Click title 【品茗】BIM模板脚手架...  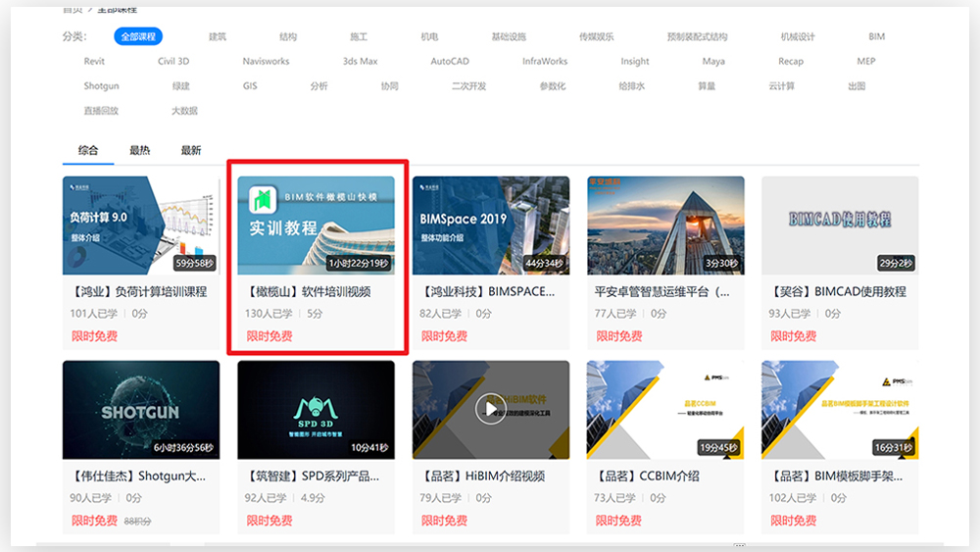[836, 477]
